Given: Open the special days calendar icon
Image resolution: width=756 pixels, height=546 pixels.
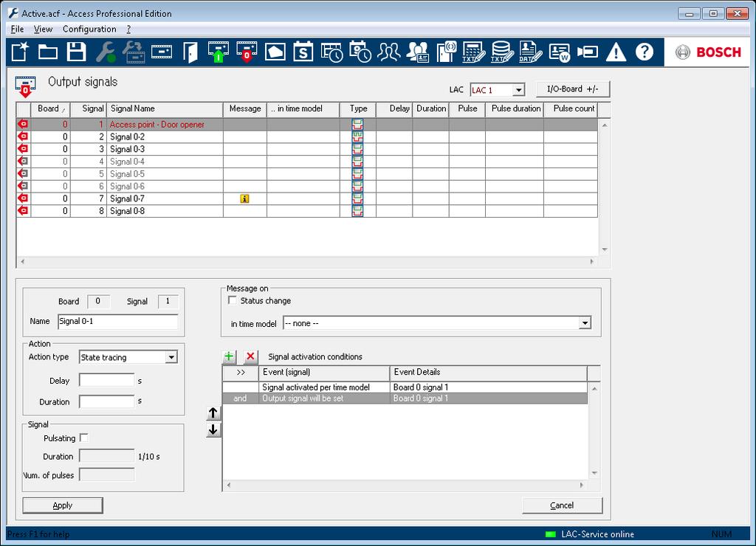Looking at the screenshot, I should [x=303, y=52].
